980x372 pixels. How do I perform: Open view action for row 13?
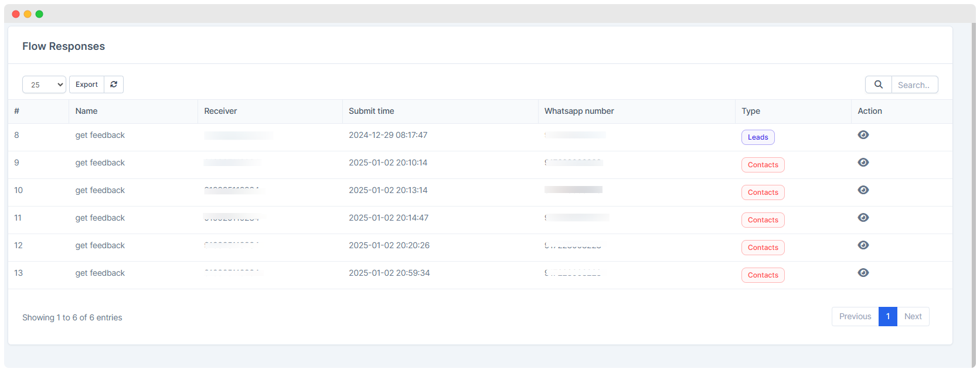pyautogui.click(x=863, y=273)
